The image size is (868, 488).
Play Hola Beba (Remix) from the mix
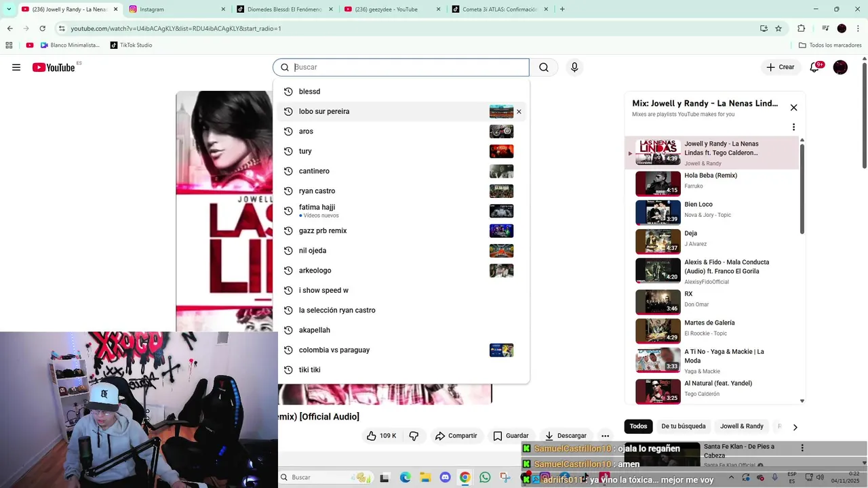tap(712, 184)
